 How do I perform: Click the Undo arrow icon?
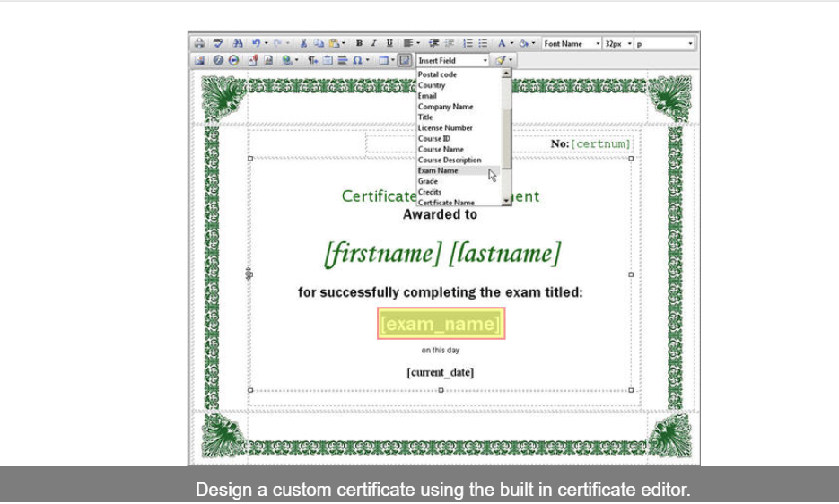click(x=256, y=43)
